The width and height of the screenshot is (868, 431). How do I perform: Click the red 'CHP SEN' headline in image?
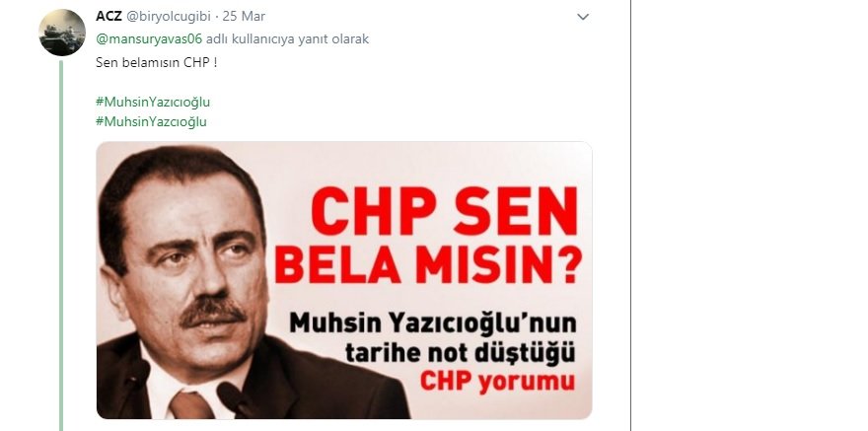pos(445,211)
